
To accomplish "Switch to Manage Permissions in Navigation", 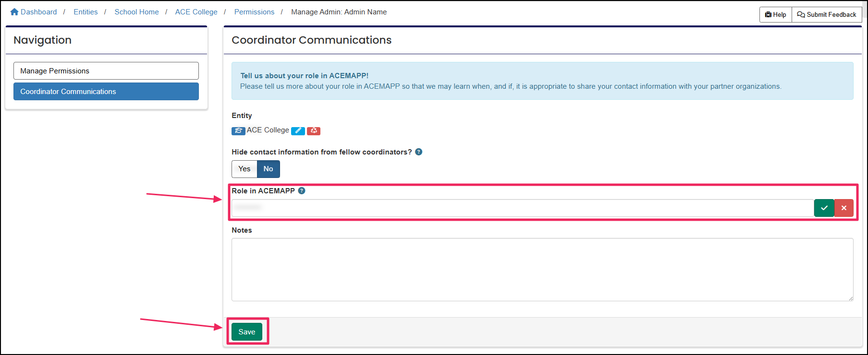I will [x=106, y=71].
